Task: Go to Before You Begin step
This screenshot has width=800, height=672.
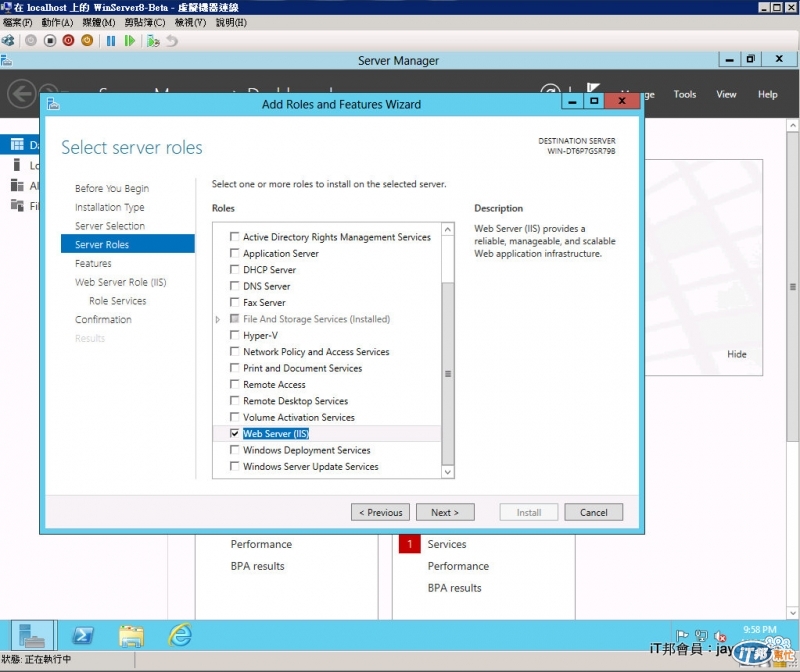Action: (112, 188)
